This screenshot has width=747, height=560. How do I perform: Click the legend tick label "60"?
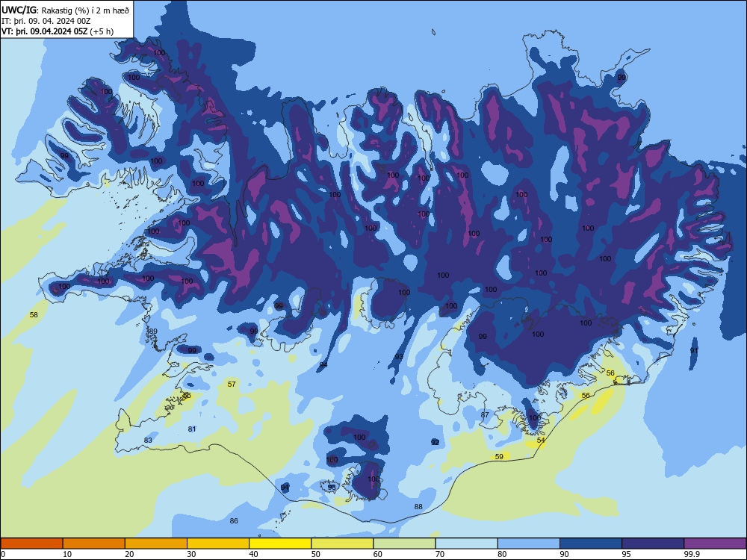(378, 554)
